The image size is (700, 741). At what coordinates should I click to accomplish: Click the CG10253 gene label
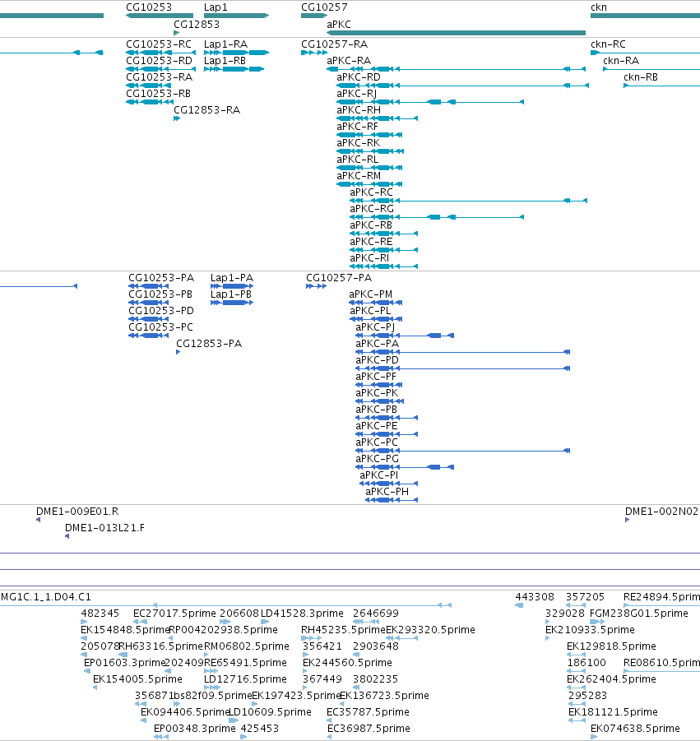tap(149, 7)
